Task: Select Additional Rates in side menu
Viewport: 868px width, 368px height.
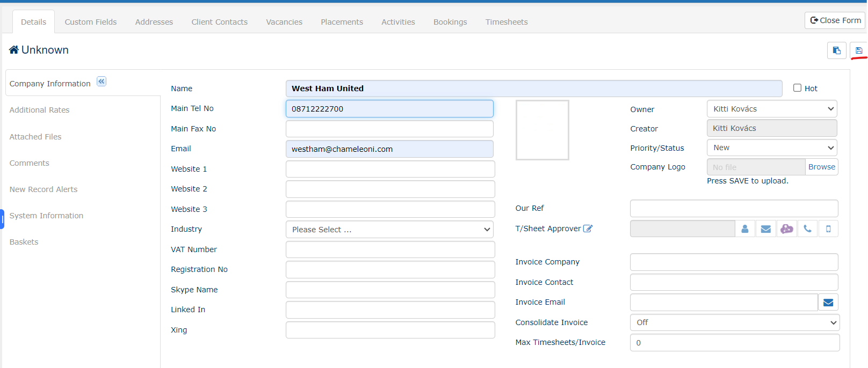Action: point(39,110)
